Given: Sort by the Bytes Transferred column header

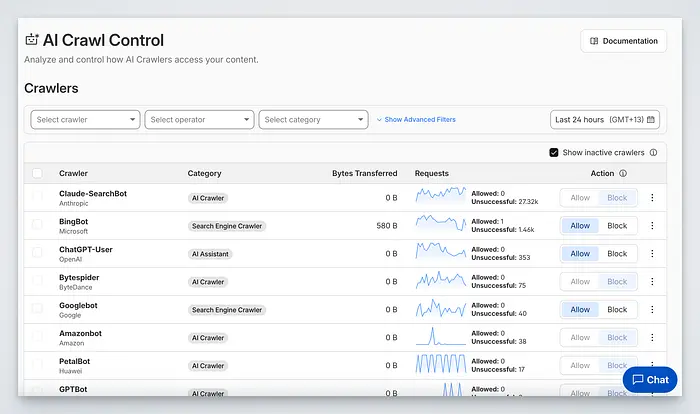Looking at the screenshot, I should (364, 173).
